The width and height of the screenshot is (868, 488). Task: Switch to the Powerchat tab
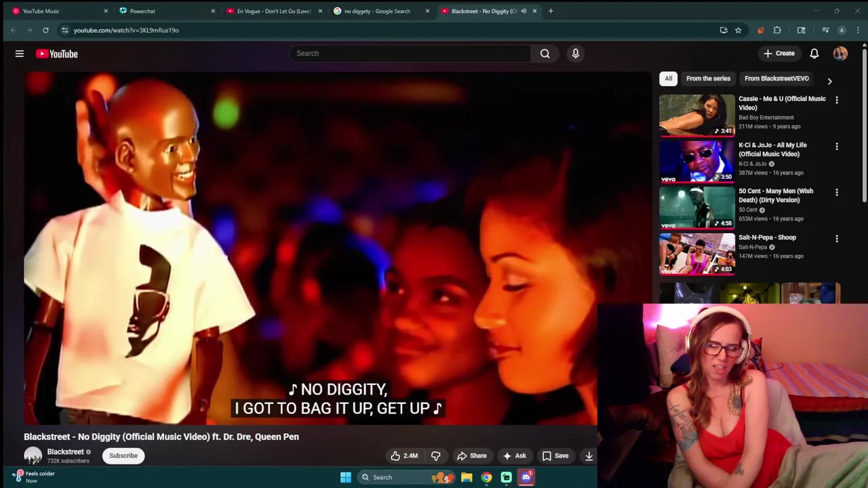pyautogui.click(x=165, y=11)
